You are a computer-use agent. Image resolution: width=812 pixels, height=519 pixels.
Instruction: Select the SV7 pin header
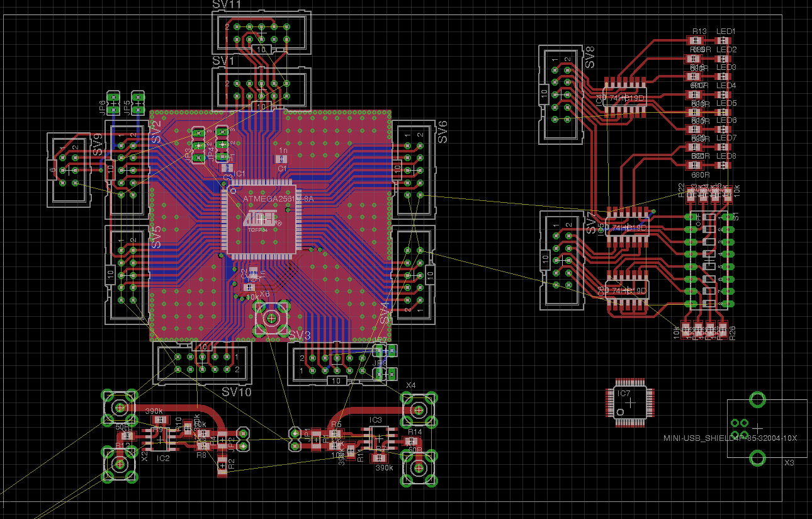coord(562,261)
